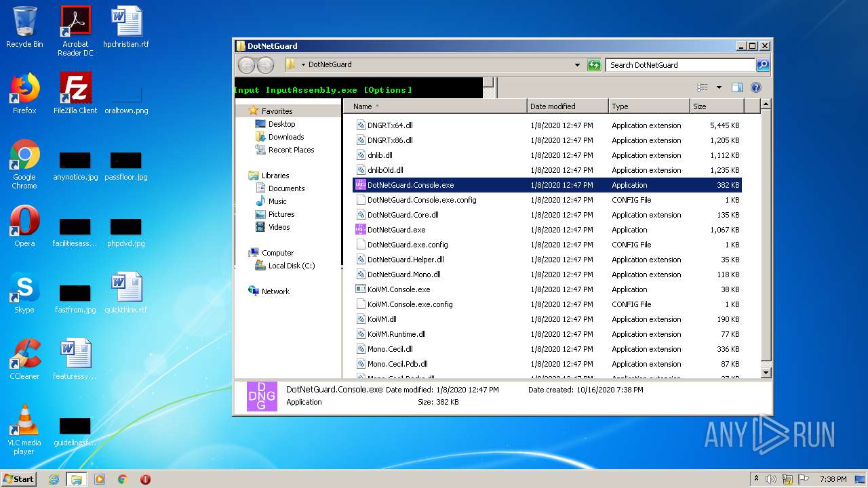This screenshot has width=868, height=488.
Task: Open the Pictures library in navigation pane
Action: point(281,214)
